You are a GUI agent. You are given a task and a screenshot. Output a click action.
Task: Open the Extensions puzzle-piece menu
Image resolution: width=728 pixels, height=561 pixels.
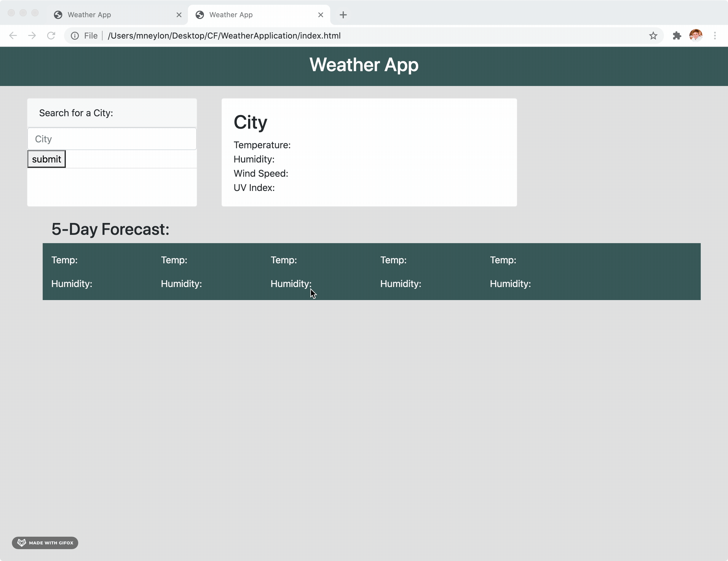click(x=677, y=36)
